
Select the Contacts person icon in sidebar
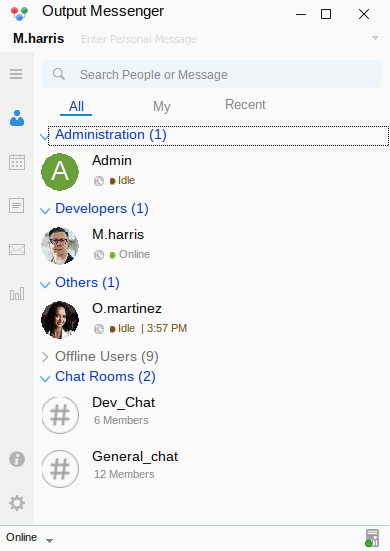[x=17, y=118]
